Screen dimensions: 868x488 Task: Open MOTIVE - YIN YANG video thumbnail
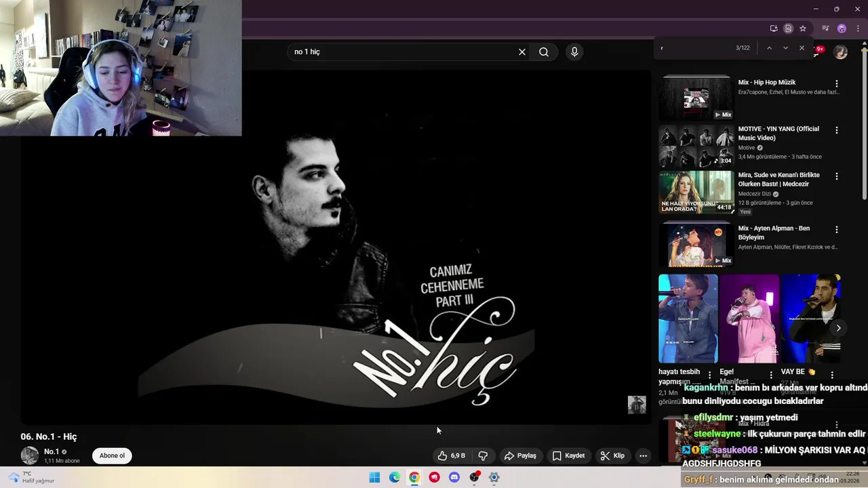(x=696, y=146)
